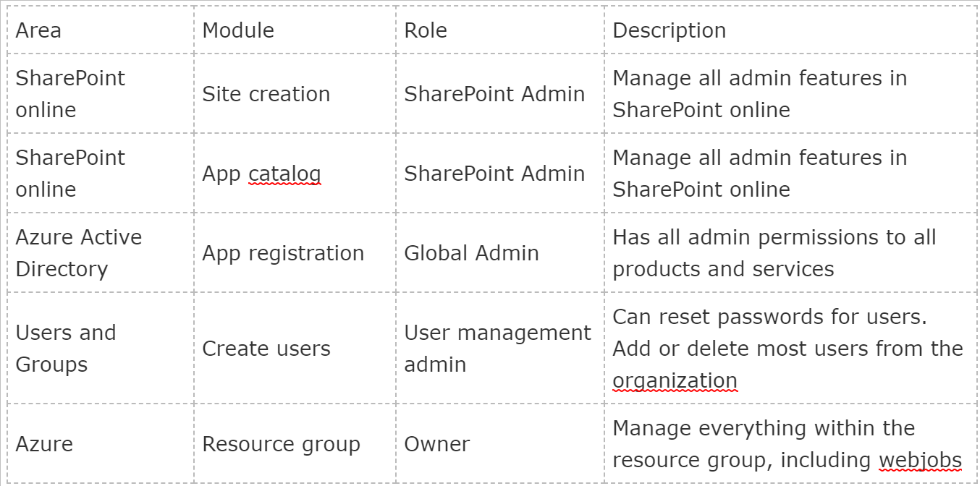Select "SharePoint online" in the Site creation row

pyautogui.click(x=101, y=94)
